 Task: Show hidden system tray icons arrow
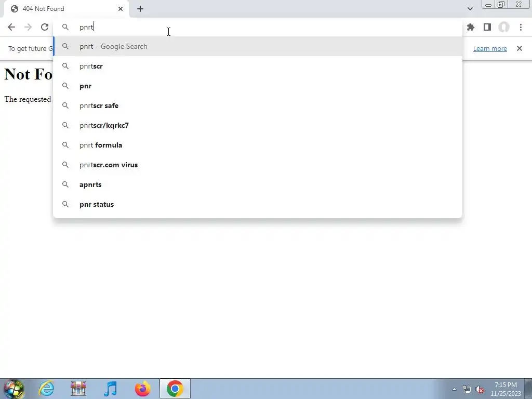coord(454,389)
